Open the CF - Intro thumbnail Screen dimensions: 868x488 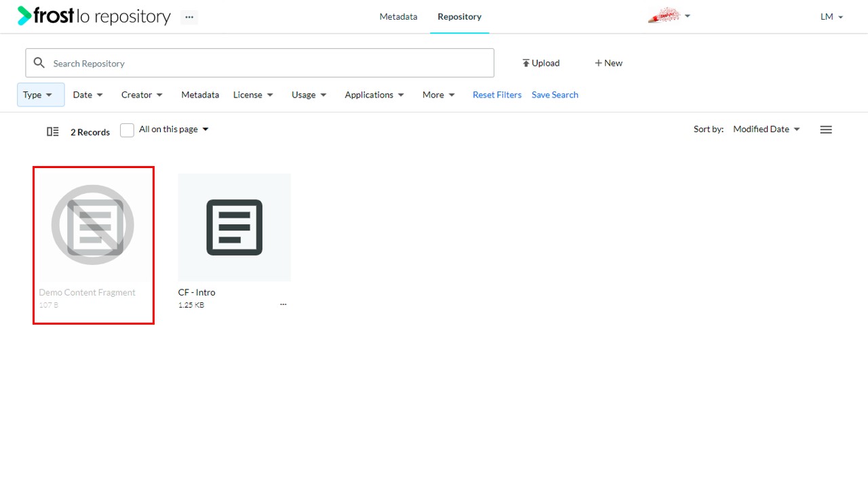coord(235,227)
